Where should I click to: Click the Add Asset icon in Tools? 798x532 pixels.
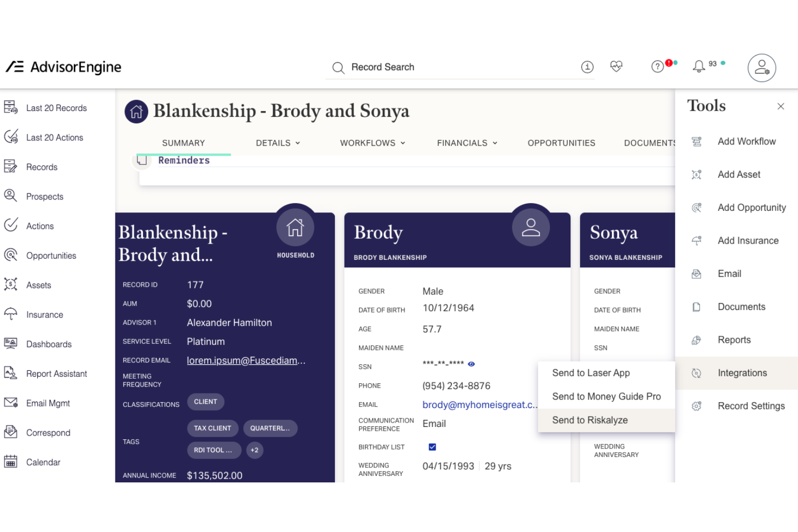coord(697,175)
